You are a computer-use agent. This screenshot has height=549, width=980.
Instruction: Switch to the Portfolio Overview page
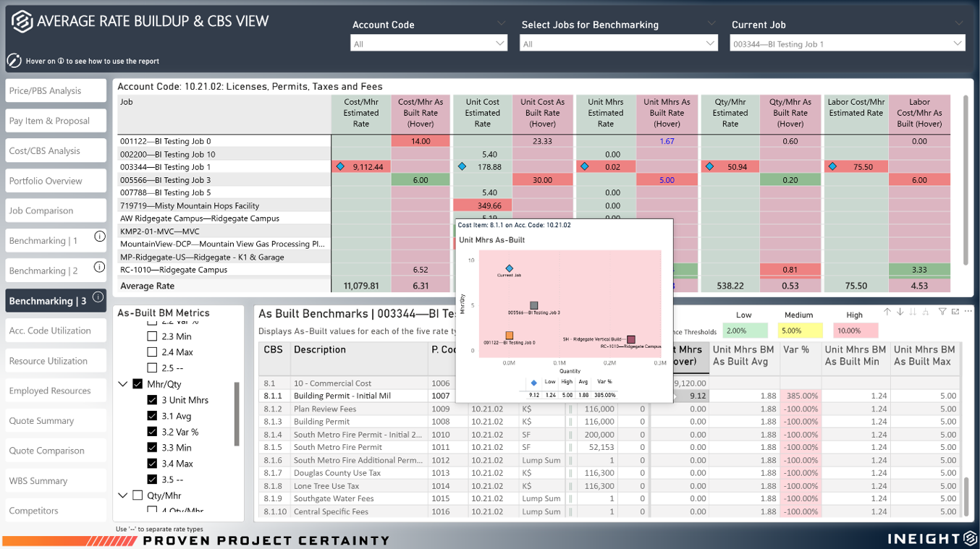click(x=56, y=181)
